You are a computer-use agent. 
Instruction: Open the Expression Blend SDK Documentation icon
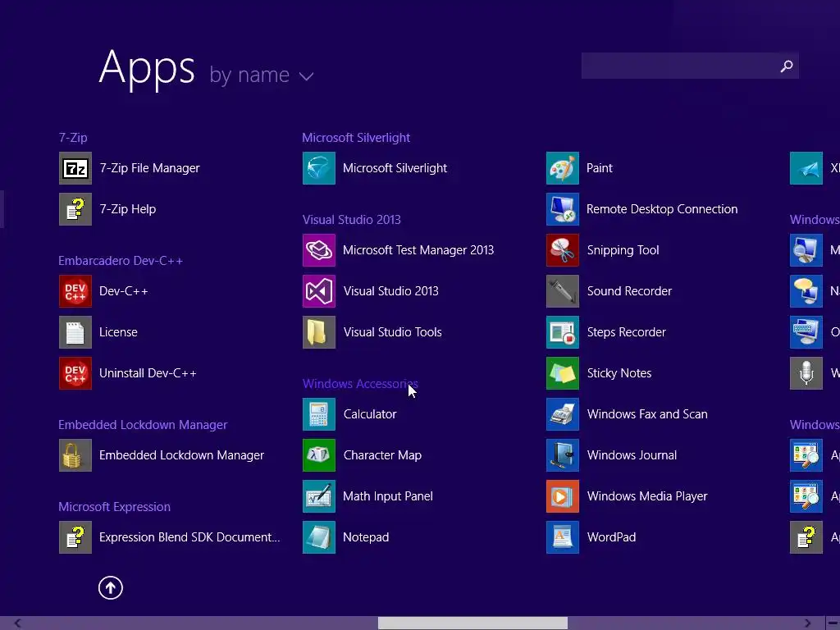tap(75, 537)
